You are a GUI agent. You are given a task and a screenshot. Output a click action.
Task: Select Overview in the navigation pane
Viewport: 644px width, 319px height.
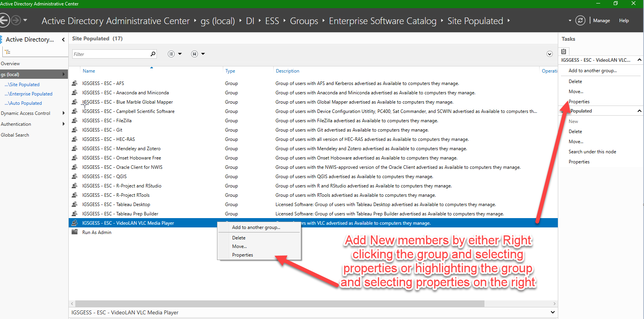[x=10, y=64]
